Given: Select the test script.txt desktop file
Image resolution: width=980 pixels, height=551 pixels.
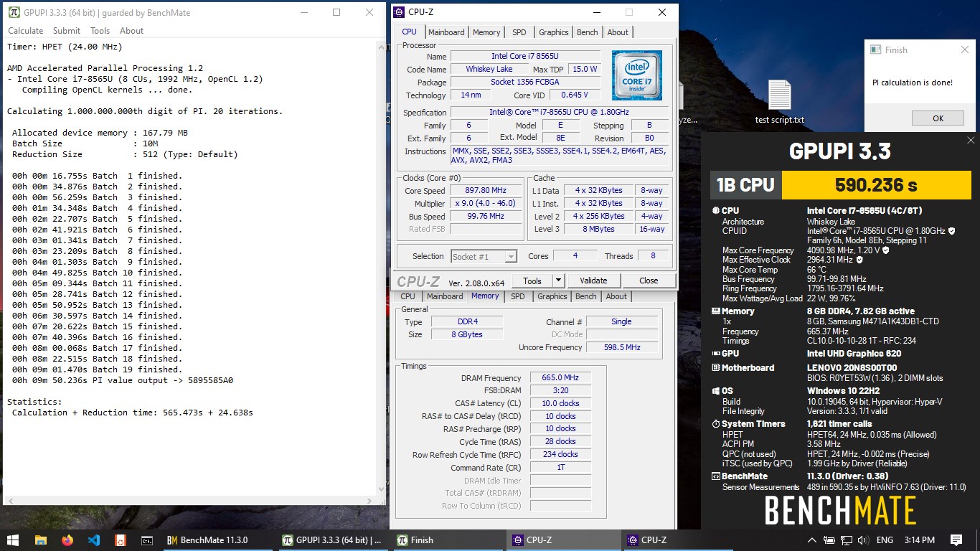Looking at the screenshot, I should pos(780,103).
